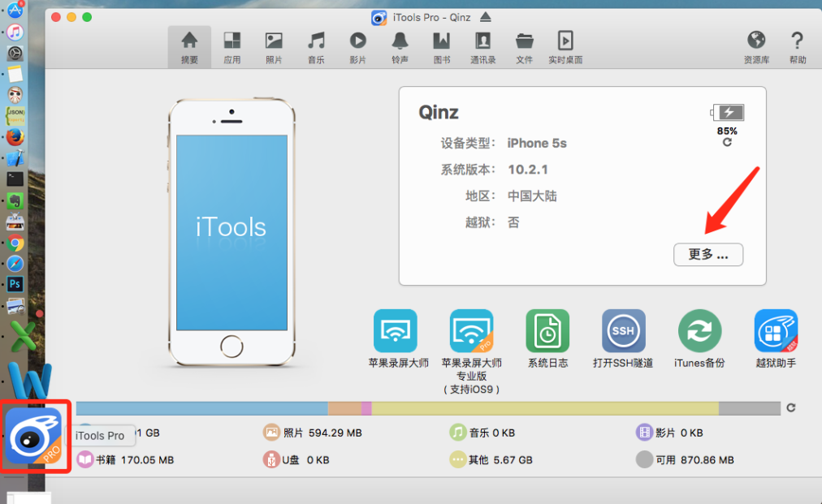
Task: Click the 音乐 0 KB storage entry
Action: (x=482, y=433)
